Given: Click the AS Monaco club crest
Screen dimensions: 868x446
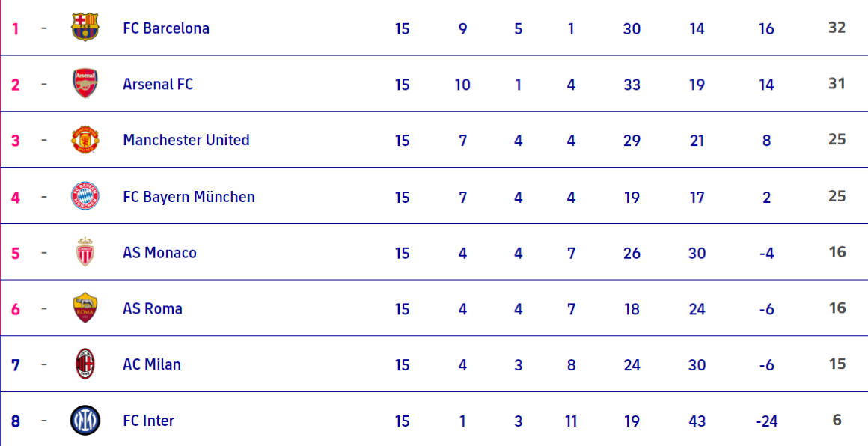Looking at the screenshot, I should (x=85, y=252).
